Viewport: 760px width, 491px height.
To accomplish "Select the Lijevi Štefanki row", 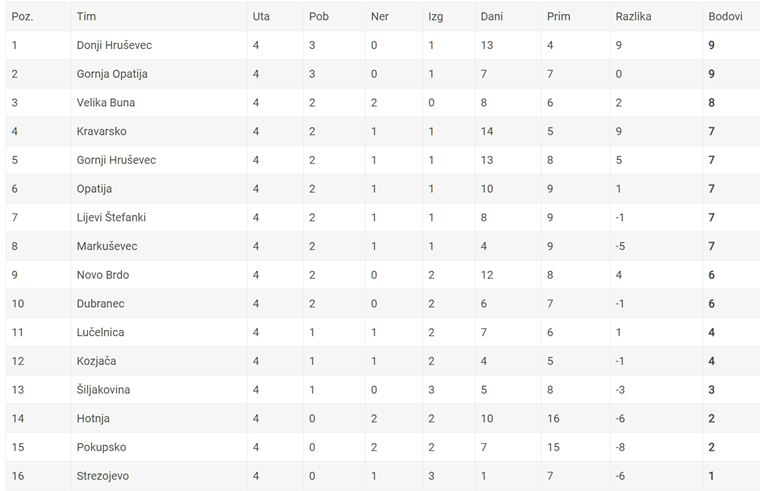I will (382, 217).
